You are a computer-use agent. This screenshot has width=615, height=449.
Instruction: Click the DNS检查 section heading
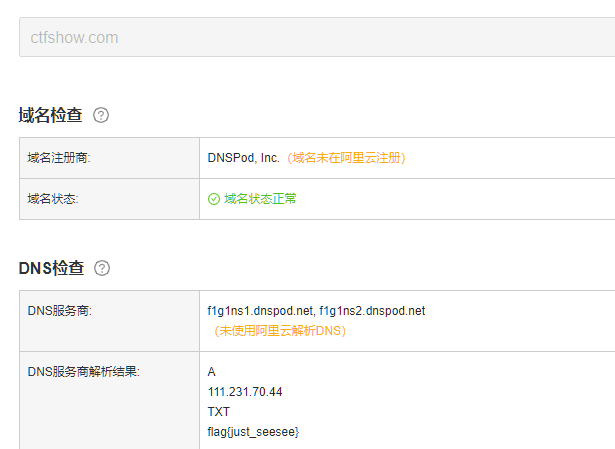[x=51, y=268]
